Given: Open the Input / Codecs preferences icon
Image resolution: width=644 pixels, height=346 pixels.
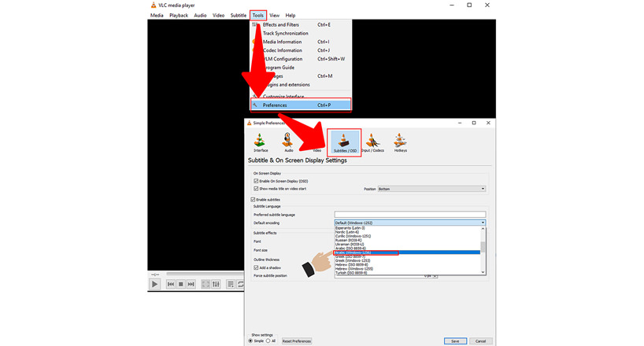Looking at the screenshot, I should (x=373, y=142).
